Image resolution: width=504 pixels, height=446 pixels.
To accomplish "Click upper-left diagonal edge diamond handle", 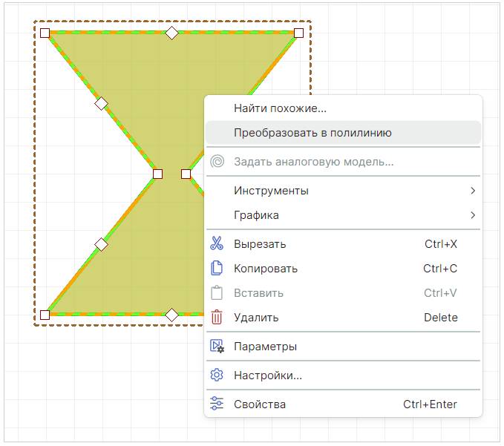I will pos(101,103).
